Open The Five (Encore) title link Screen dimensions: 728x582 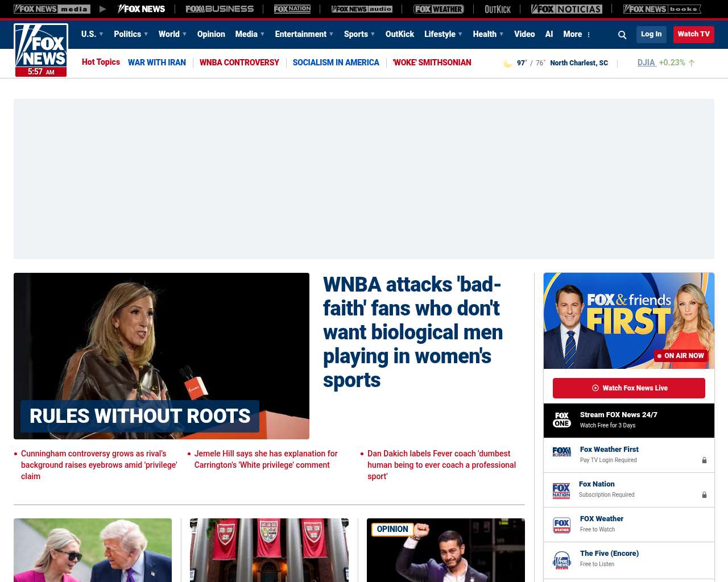(x=609, y=554)
